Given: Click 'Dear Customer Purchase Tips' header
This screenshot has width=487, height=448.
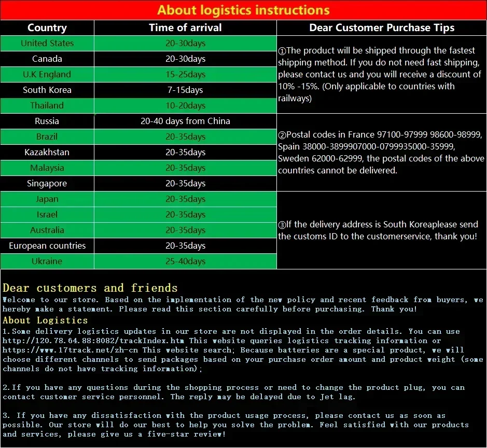Looking at the screenshot, I should pyautogui.click(x=382, y=28).
